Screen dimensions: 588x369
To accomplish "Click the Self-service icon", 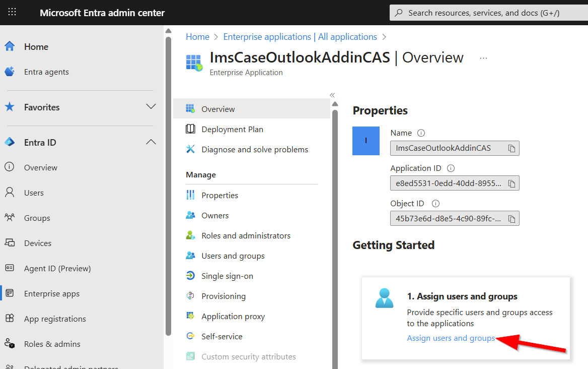I will pyautogui.click(x=190, y=336).
